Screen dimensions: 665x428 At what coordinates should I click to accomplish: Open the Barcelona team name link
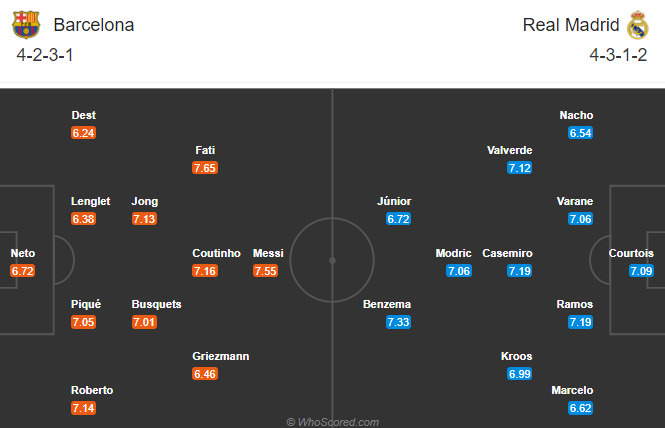94,25
